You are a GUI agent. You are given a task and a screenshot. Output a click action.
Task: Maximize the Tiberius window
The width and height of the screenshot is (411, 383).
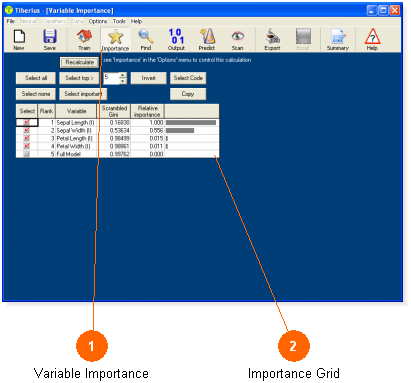coord(383,10)
